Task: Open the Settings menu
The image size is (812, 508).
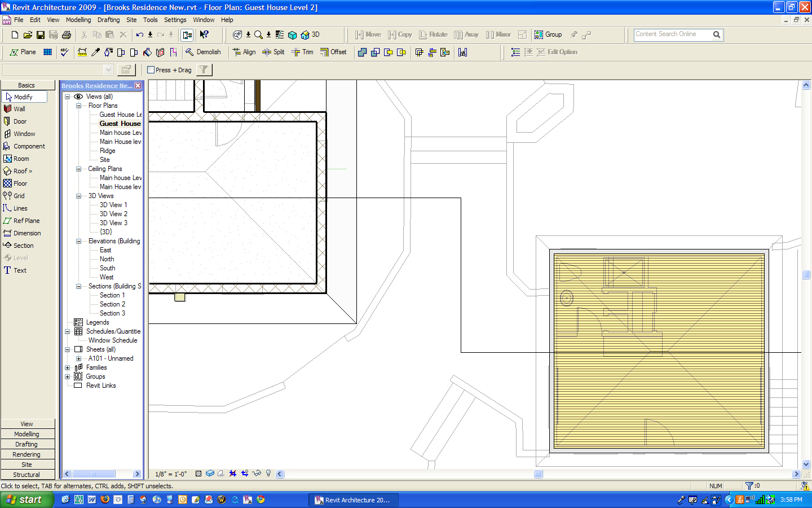Action: coord(175,20)
